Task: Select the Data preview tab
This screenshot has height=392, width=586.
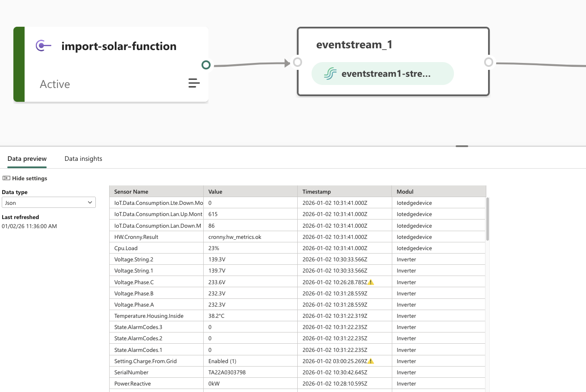Action: [x=27, y=159]
